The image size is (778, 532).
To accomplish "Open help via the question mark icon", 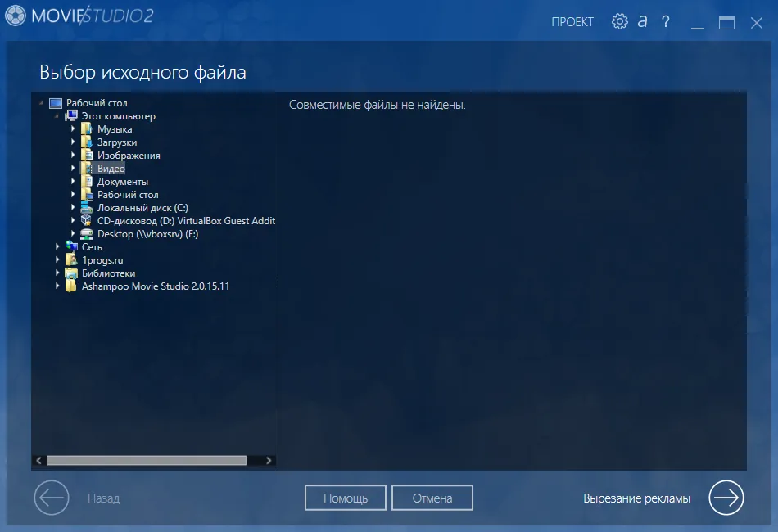I will pos(665,21).
